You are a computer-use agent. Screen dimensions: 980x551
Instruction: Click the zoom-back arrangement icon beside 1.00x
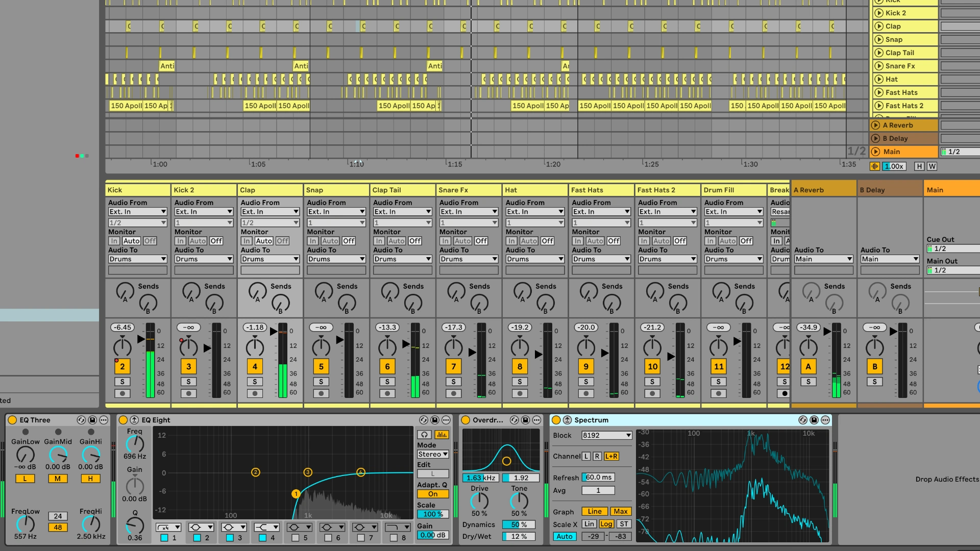[x=875, y=166]
